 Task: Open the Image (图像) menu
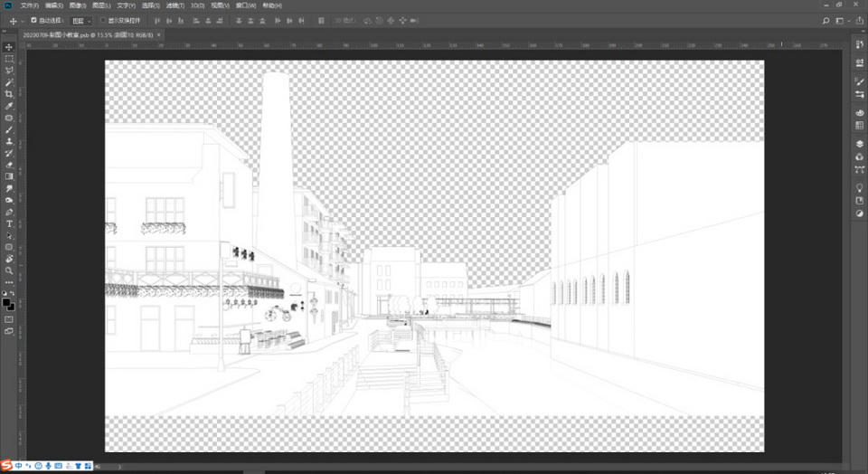click(x=76, y=5)
